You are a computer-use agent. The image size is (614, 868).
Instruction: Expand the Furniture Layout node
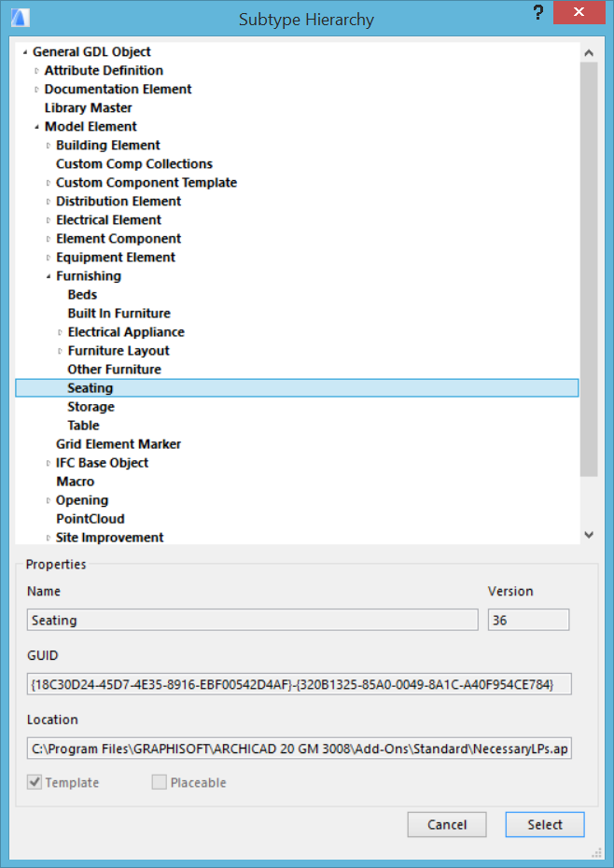click(x=60, y=352)
